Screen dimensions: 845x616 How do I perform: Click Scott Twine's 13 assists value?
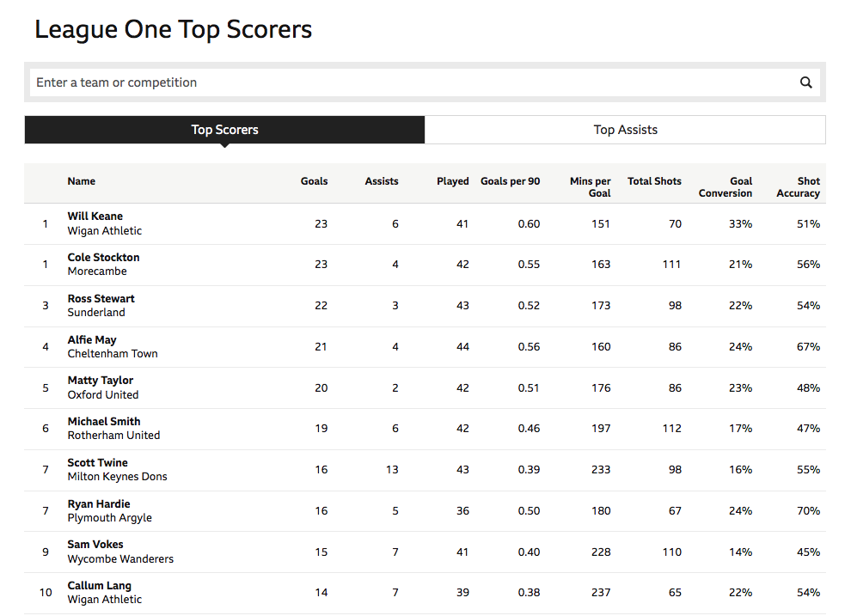pos(392,470)
